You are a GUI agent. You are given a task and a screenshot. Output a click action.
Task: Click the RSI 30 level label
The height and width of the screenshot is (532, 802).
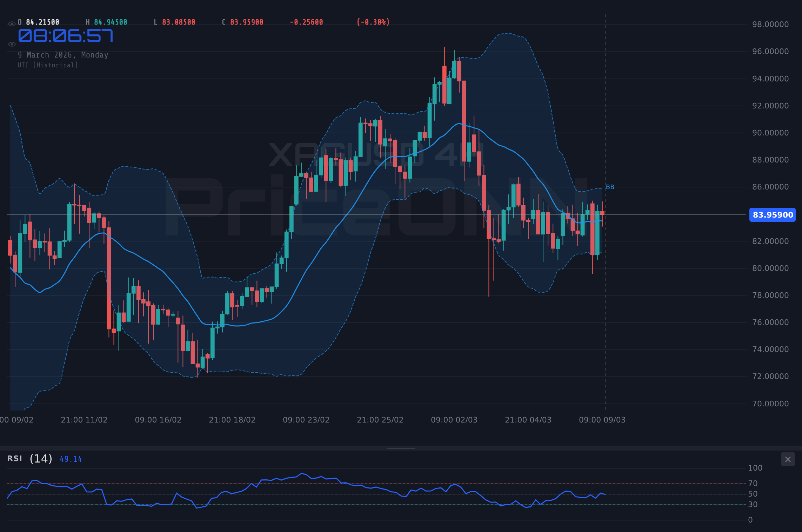[753, 505]
